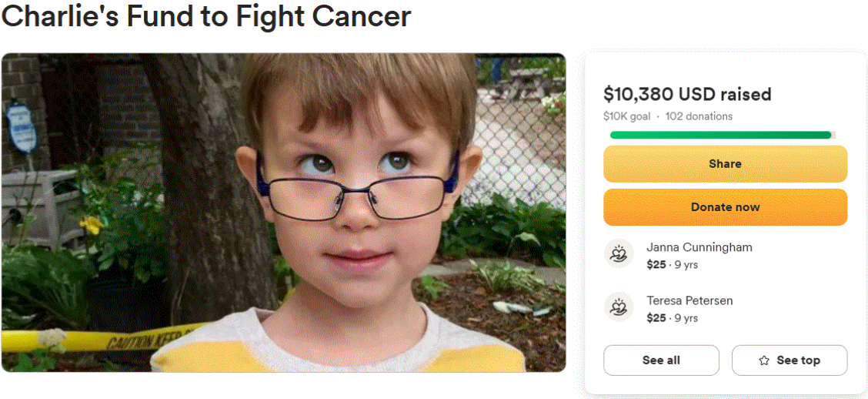
Task: Click the $10K goal label
Action: click(x=626, y=116)
